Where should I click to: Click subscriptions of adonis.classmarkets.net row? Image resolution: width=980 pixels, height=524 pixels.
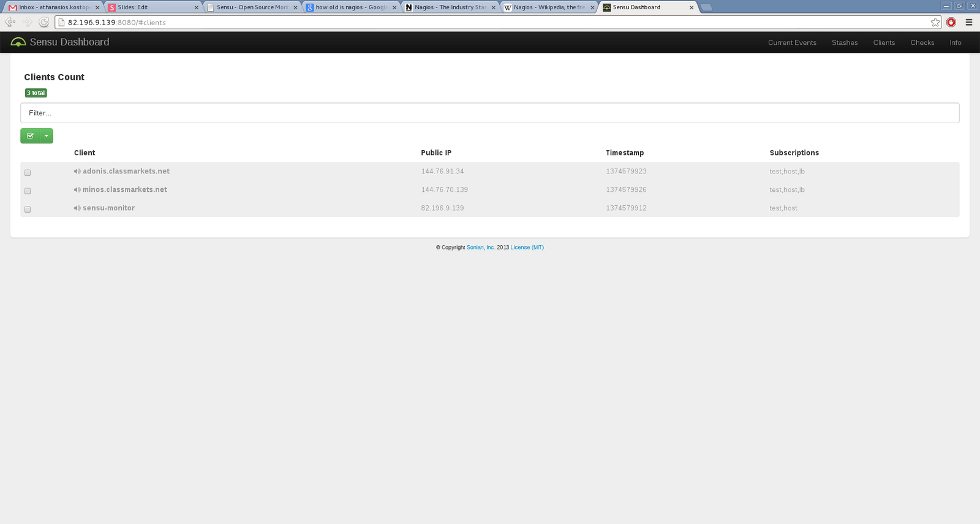(787, 172)
